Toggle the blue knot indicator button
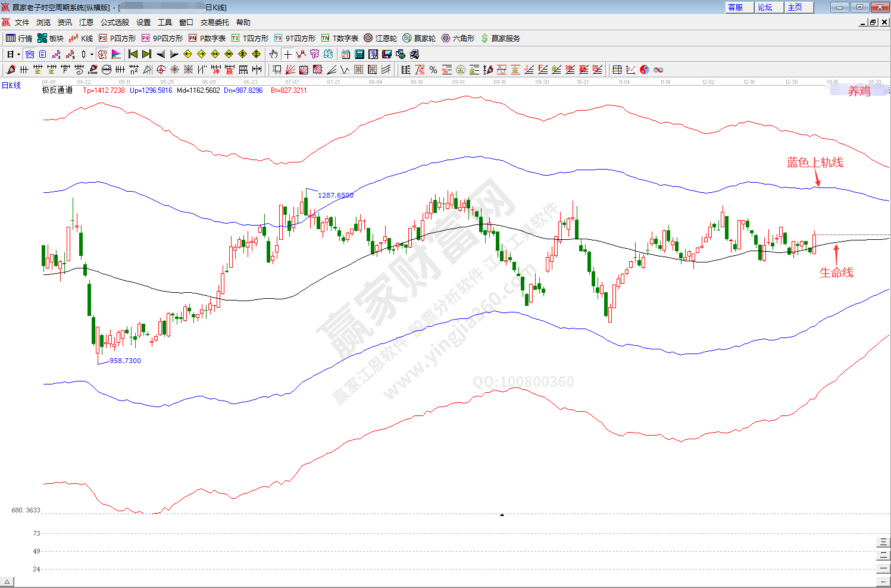 tap(30, 54)
